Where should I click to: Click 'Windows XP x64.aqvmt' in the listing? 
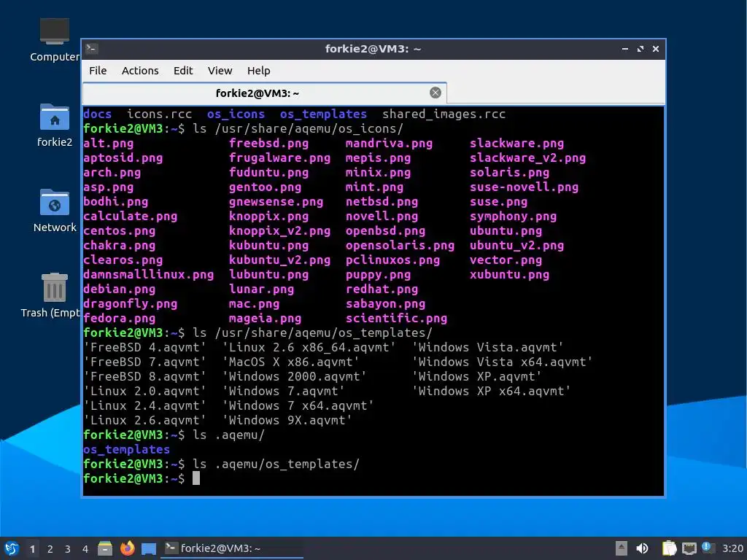tap(491, 392)
